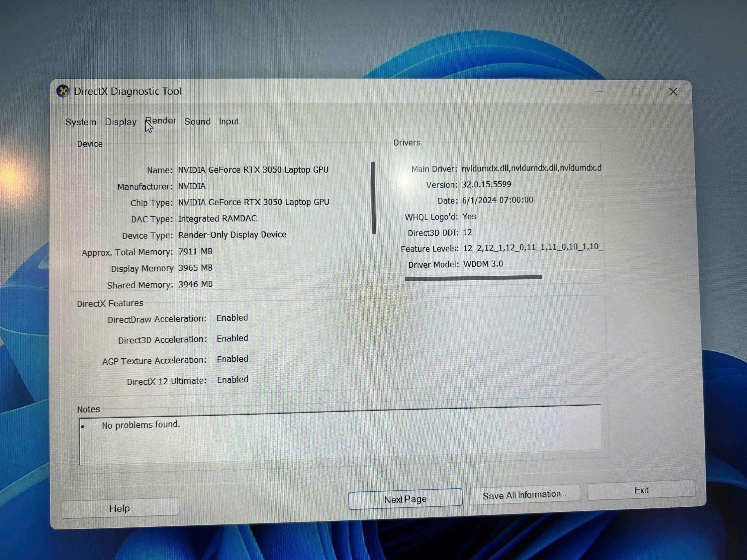The image size is (747, 560).
Task: Click Shared Memory value 3946 MB
Action: pos(196,284)
